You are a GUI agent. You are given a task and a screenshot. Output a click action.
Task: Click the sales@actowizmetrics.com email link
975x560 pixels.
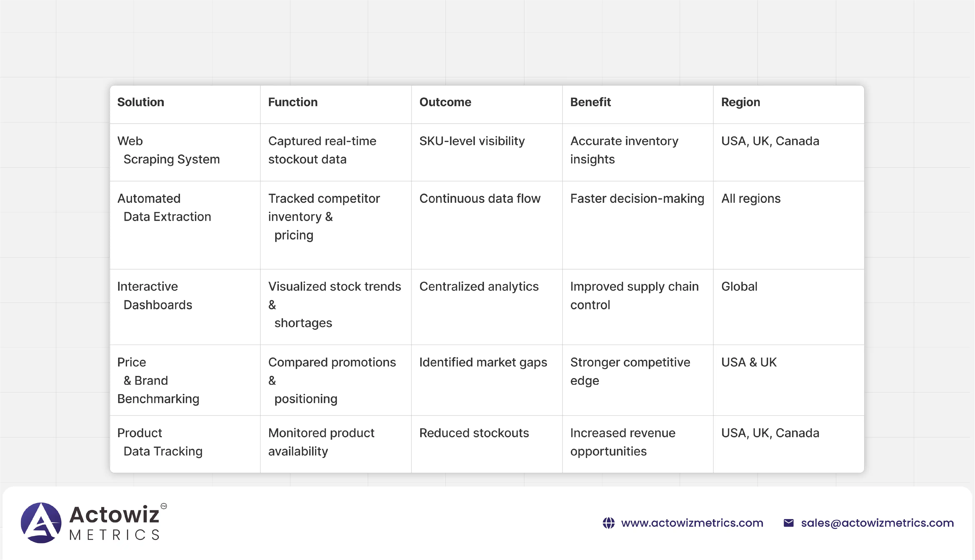(877, 523)
